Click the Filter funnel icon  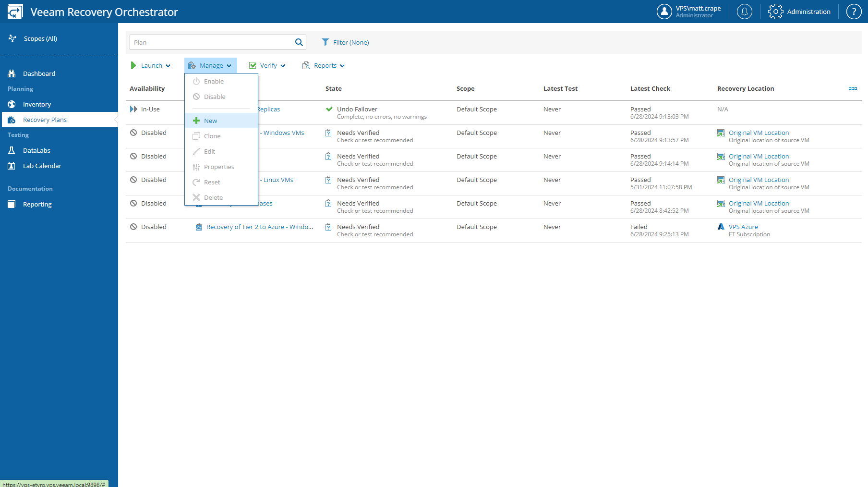tap(325, 42)
